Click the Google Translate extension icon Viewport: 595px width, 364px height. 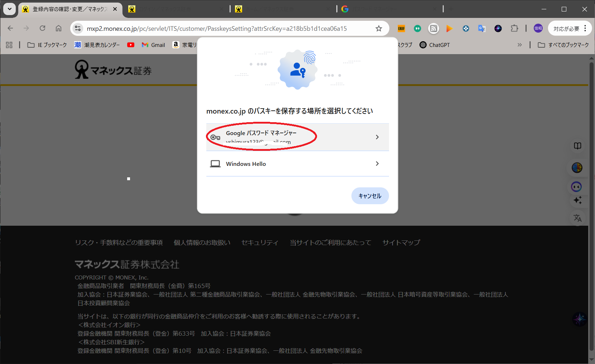pyautogui.click(x=482, y=29)
